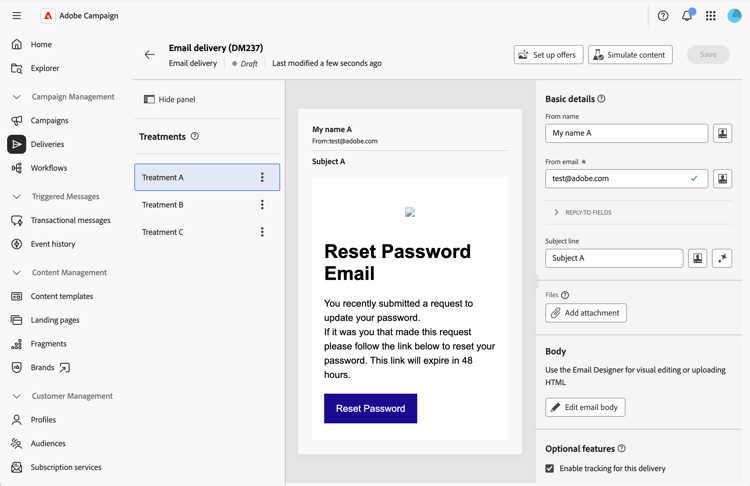750x486 pixels.
Task: Open the help icon in header
Action: [x=663, y=16]
